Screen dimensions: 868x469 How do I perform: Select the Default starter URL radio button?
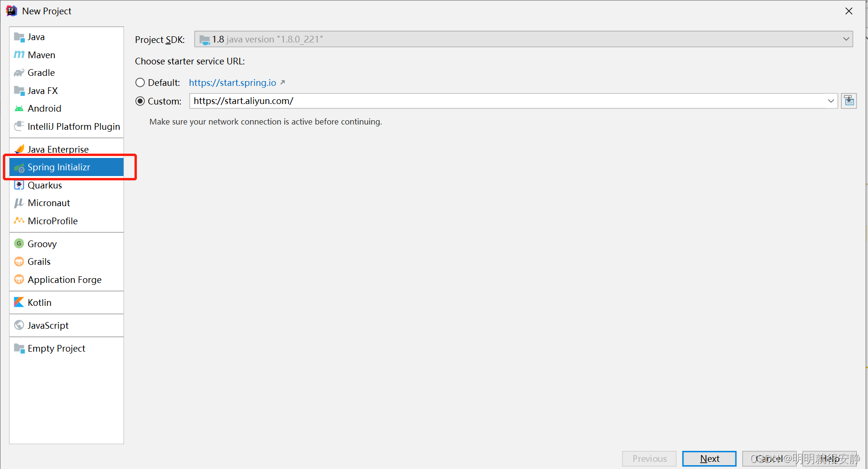click(140, 83)
